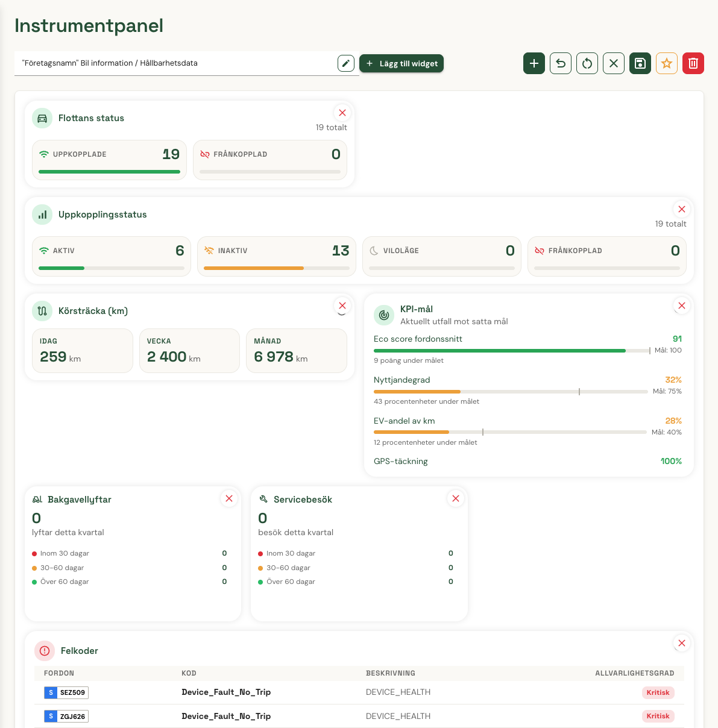The width and height of the screenshot is (718, 728).
Task: Click the VECKA 2 400 km card
Action: tap(189, 351)
